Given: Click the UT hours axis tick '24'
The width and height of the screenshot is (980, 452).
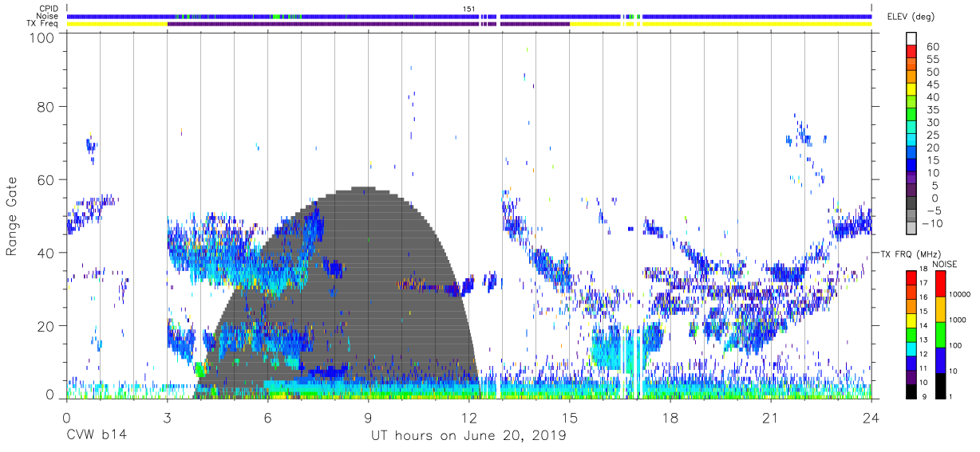Looking at the screenshot, I should 871,418.
